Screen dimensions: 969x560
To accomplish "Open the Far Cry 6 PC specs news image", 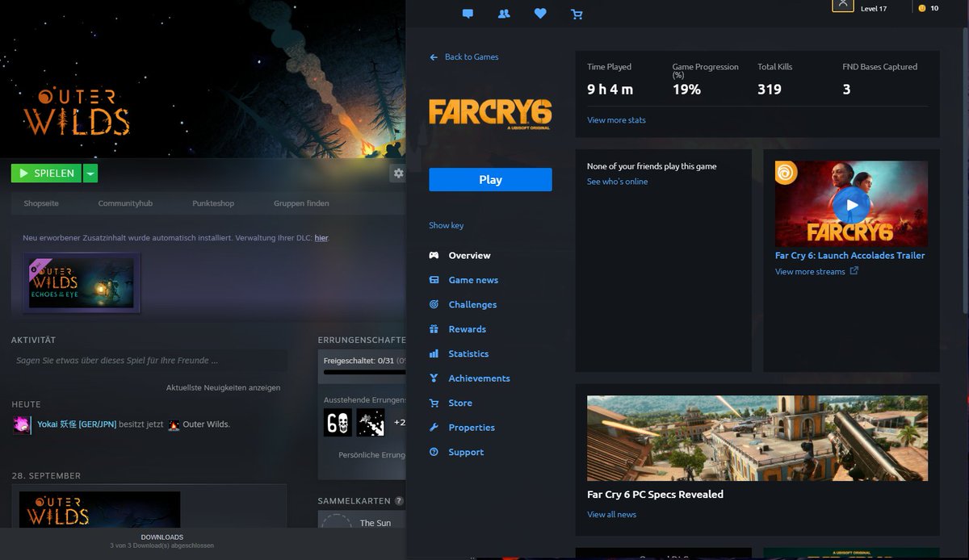I will [x=757, y=438].
